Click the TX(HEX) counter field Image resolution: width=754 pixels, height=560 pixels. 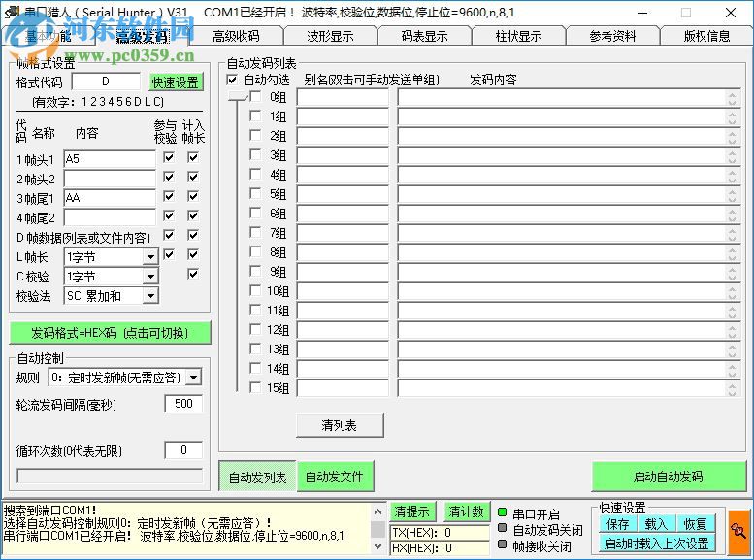point(439,533)
